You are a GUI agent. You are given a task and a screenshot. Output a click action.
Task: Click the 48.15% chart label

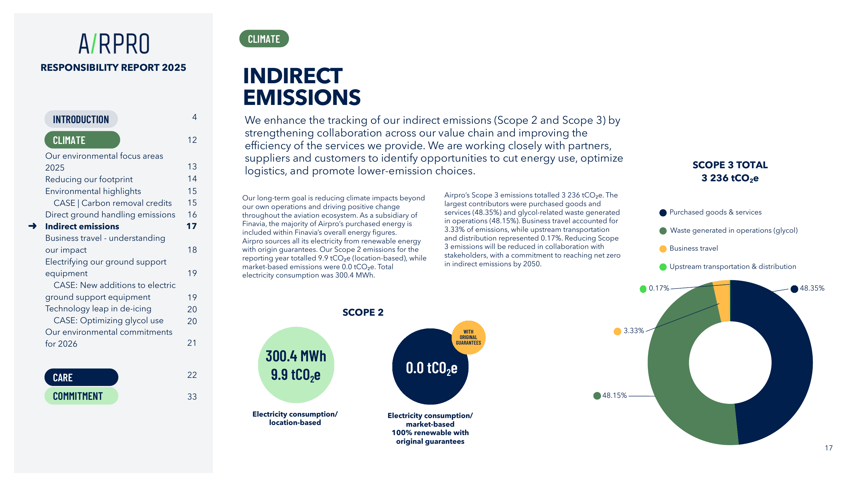tap(615, 395)
